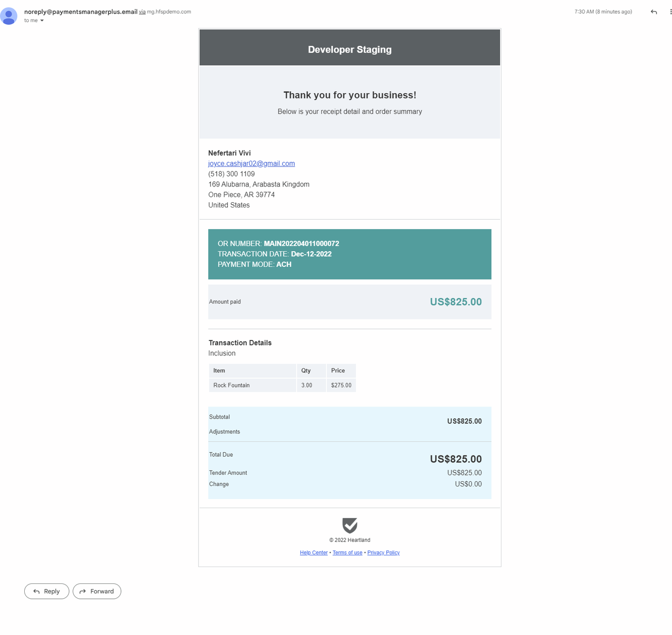Click the OR number MAIN202204011000072
This screenshot has height=635, width=672.
tap(301, 243)
